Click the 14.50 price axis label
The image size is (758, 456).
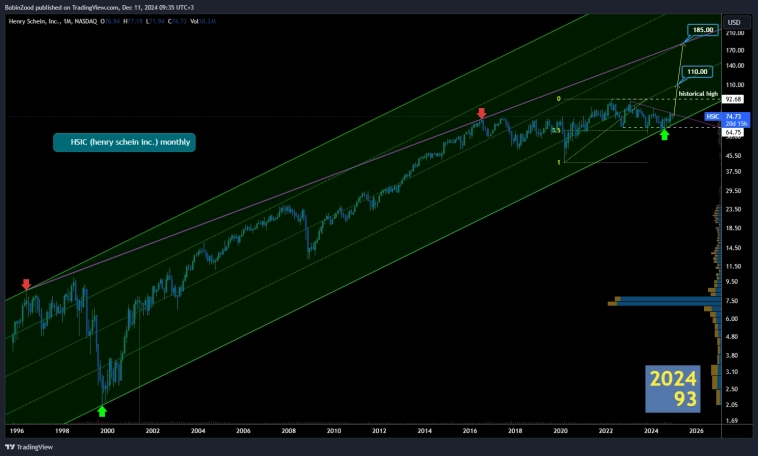coord(733,248)
